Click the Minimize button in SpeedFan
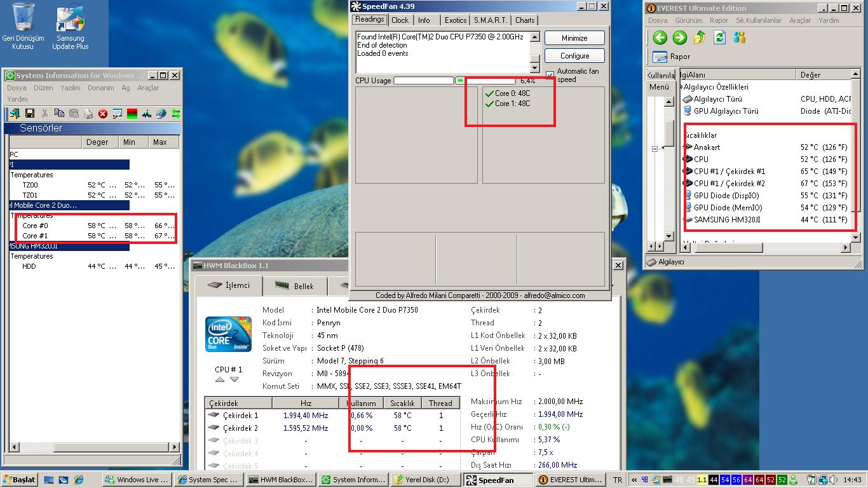 (x=574, y=38)
